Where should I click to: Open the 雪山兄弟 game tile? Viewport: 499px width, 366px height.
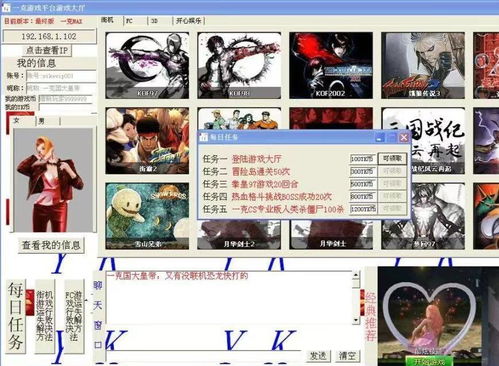click(x=147, y=216)
